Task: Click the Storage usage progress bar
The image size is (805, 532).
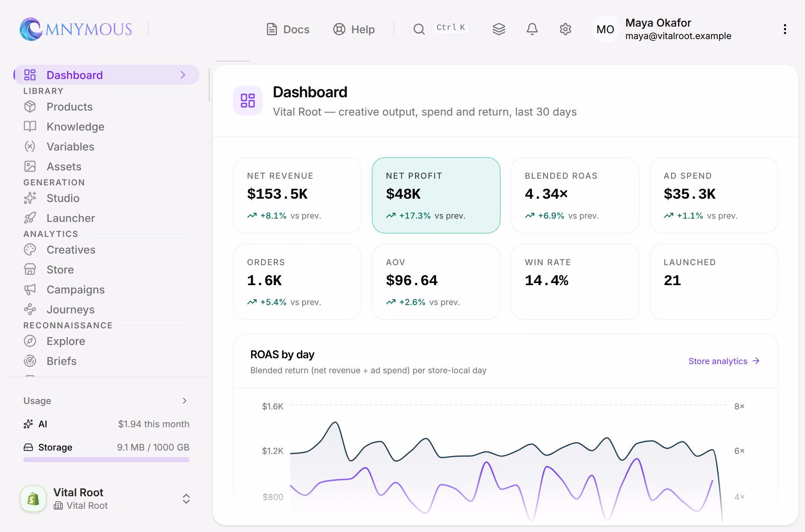Action: point(106,460)
